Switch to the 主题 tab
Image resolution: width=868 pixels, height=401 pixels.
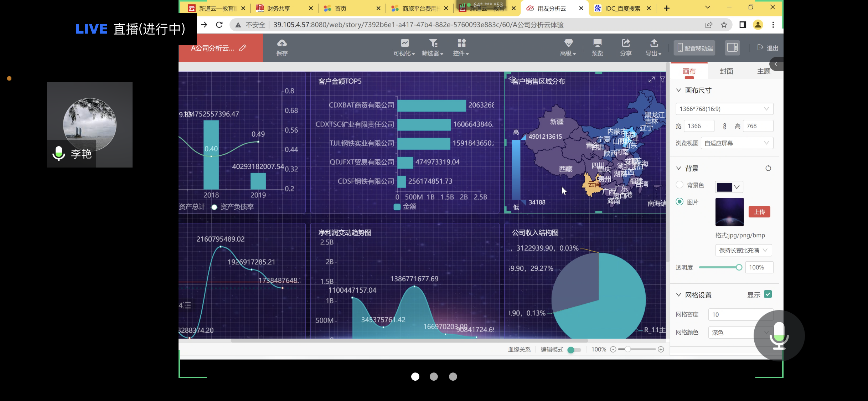point(763,71)
